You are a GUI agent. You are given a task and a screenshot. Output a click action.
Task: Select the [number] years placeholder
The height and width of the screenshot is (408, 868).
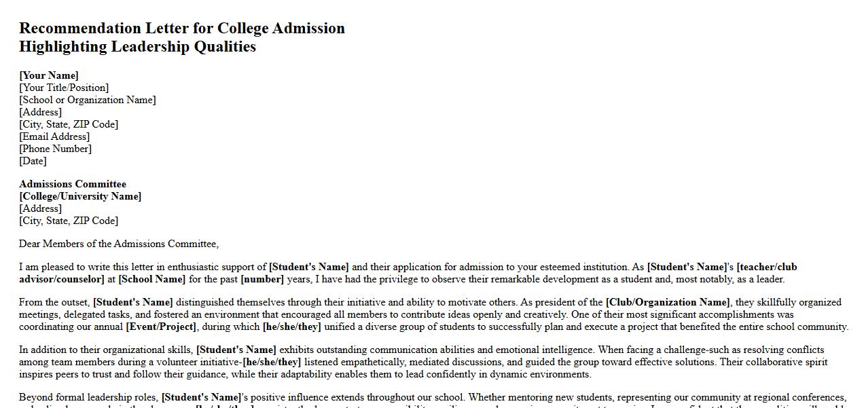261,279
